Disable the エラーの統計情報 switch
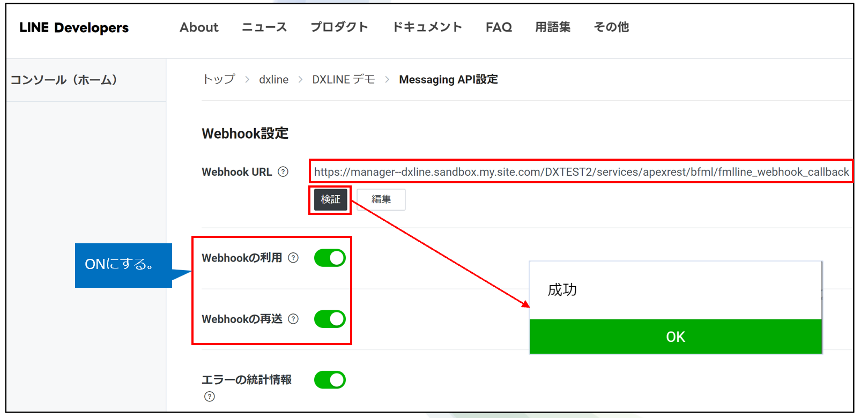 (x=330, y=380)
